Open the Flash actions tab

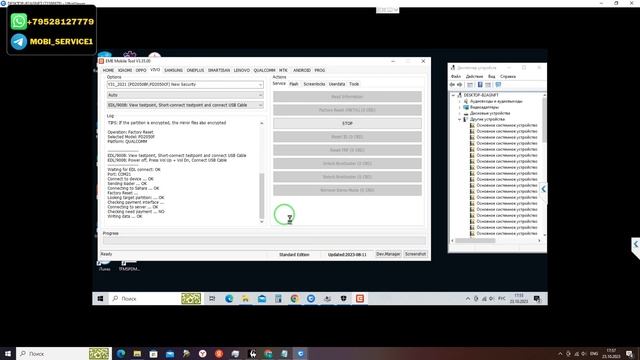pyautogui.click(x=294, y=84)
